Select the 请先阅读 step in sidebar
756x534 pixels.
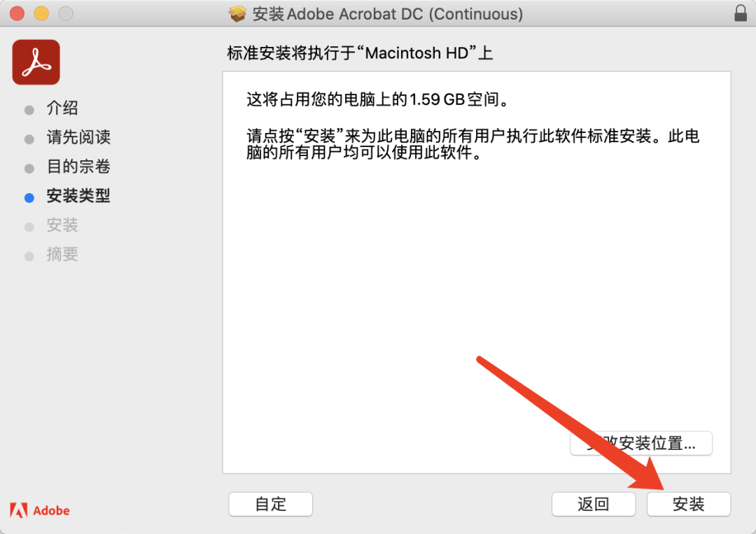click(78, 137)
